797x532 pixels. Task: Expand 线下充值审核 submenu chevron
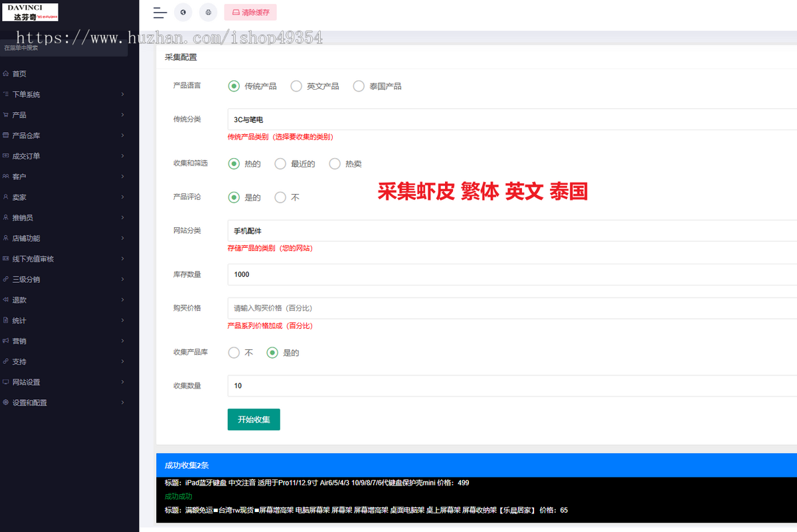(x=123, y=258)
